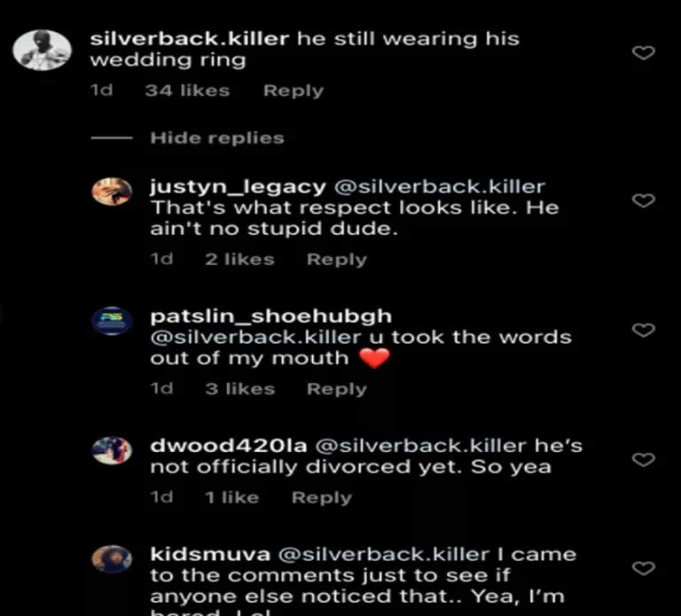The height and width of the screenshot is (616, 681).
Task: Collapse thread with Hide replies
Action: [x=217, y=138]
